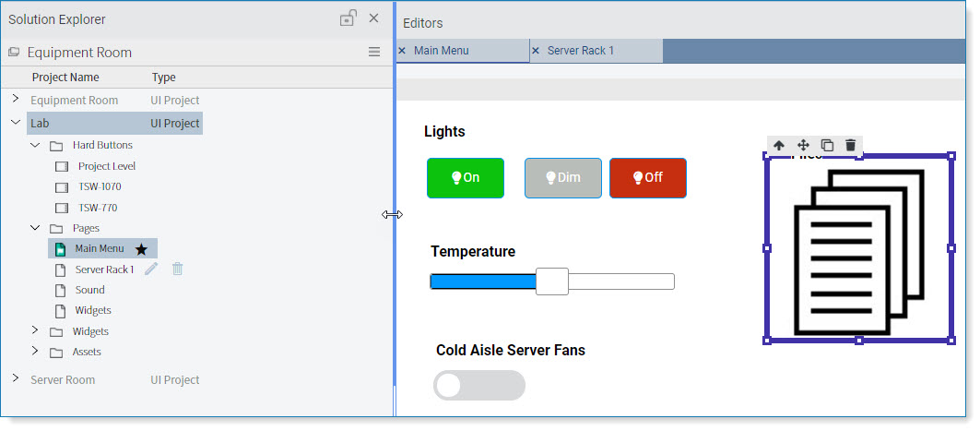Click the Pages folder icon
The width and height of the screenshot is (980, 431).
56,229
